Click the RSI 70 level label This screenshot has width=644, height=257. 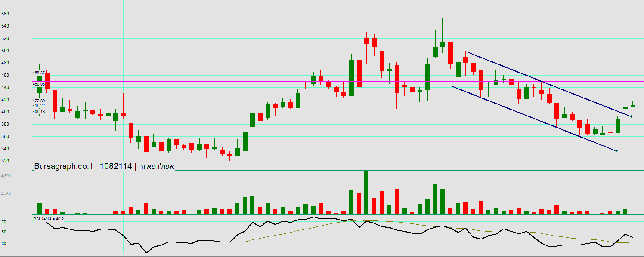point(4,222)
